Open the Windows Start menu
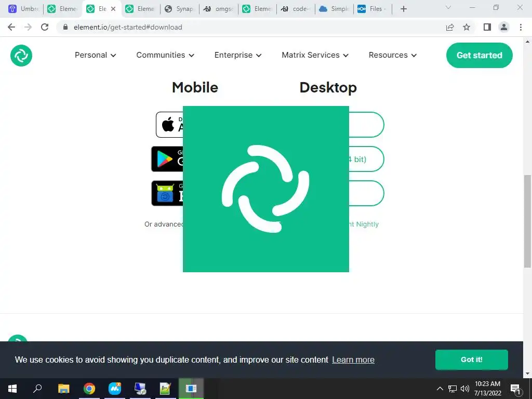The width and height of the screenshot is (532, 399). coord(12,389)
